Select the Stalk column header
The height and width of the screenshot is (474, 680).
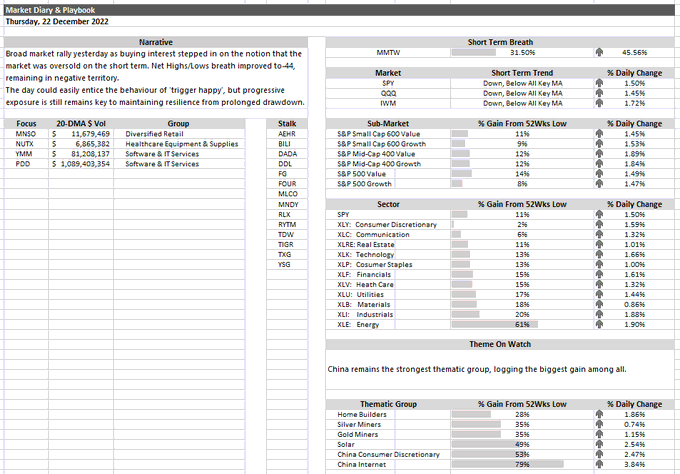(287, 123)
